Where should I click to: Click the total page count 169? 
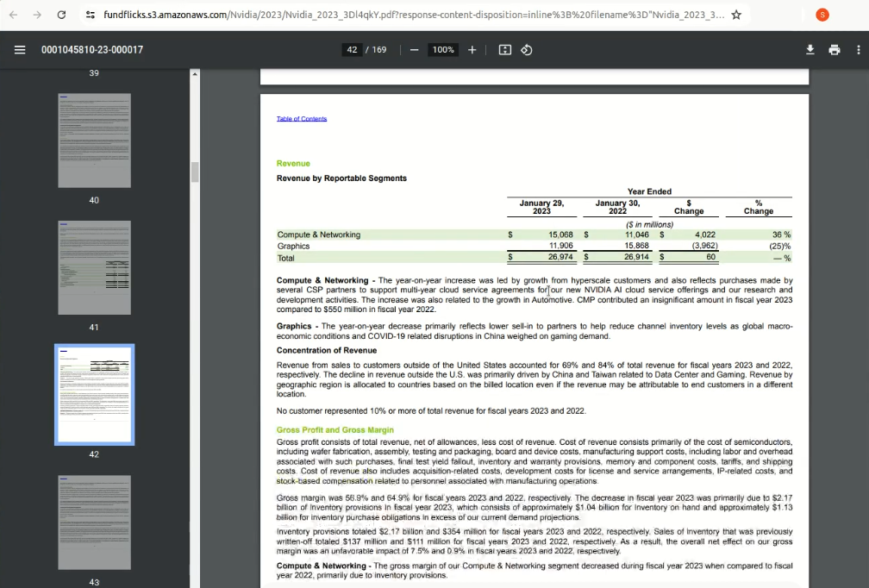coord(379,50)
